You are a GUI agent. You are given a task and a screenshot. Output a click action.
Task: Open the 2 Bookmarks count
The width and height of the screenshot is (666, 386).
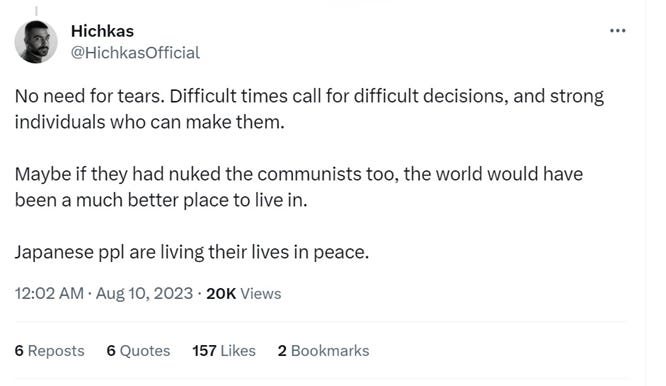(324, 351)
